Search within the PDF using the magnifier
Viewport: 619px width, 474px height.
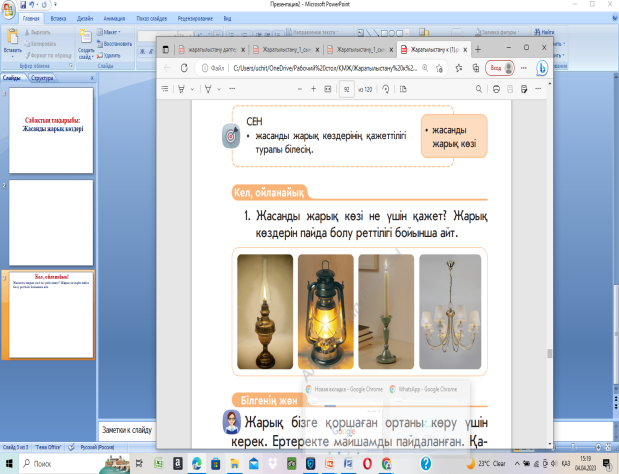point(479,89)
